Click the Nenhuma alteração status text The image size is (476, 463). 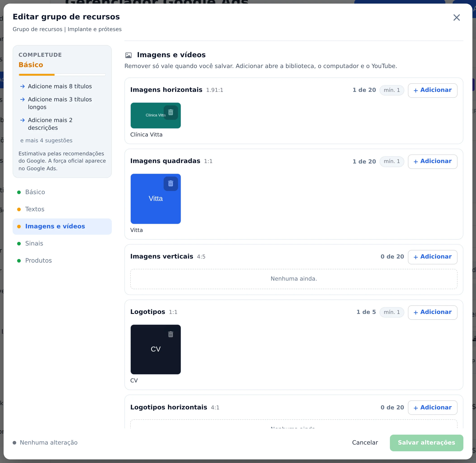(x=49, y=443)
